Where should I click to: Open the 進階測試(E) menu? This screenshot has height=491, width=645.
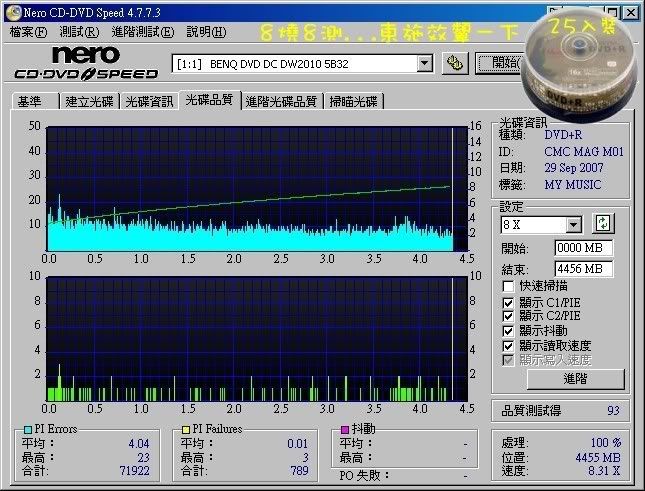143,32
